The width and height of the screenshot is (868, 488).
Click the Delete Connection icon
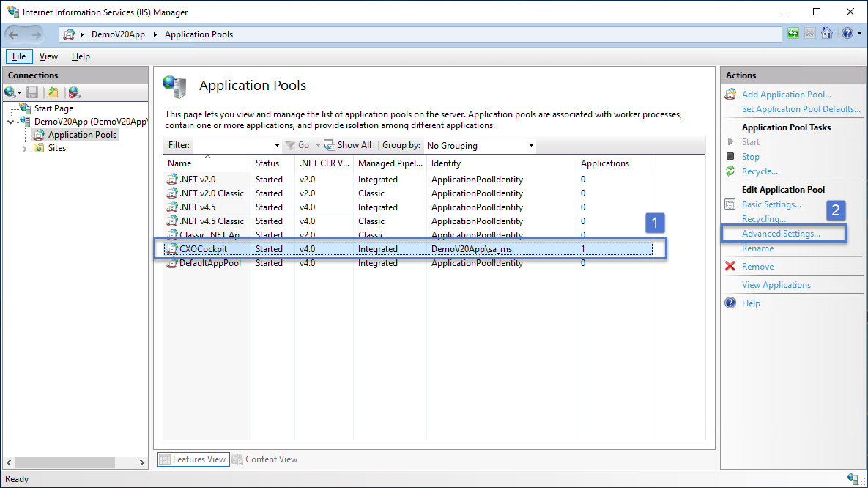[74, 92]
